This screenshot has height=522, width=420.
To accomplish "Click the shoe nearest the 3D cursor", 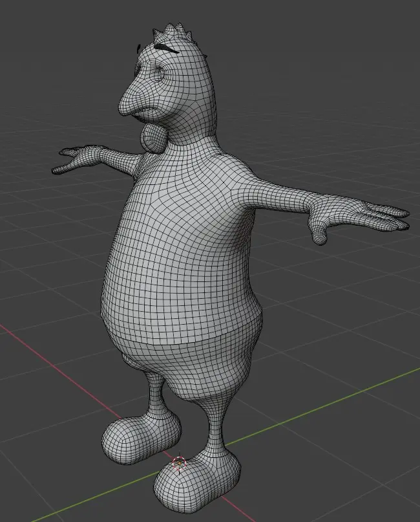I will [197, 481].
